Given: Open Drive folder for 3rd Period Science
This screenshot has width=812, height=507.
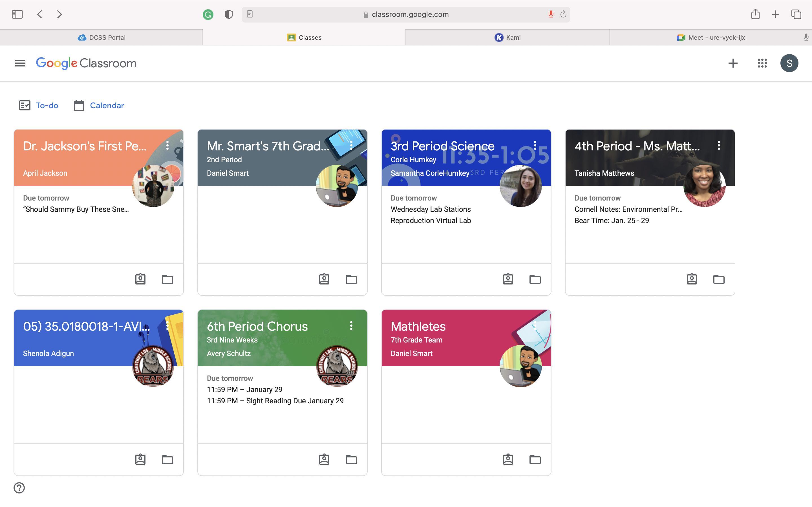Looking at the screenshot, I should coord(535,279).
